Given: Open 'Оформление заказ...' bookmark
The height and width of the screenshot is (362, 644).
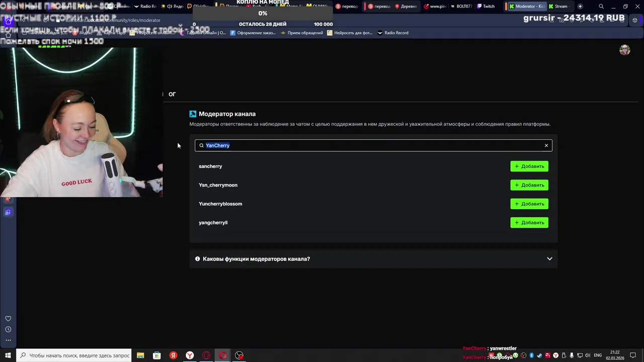Looking at the screenshot, I should (x=253, y=33).
